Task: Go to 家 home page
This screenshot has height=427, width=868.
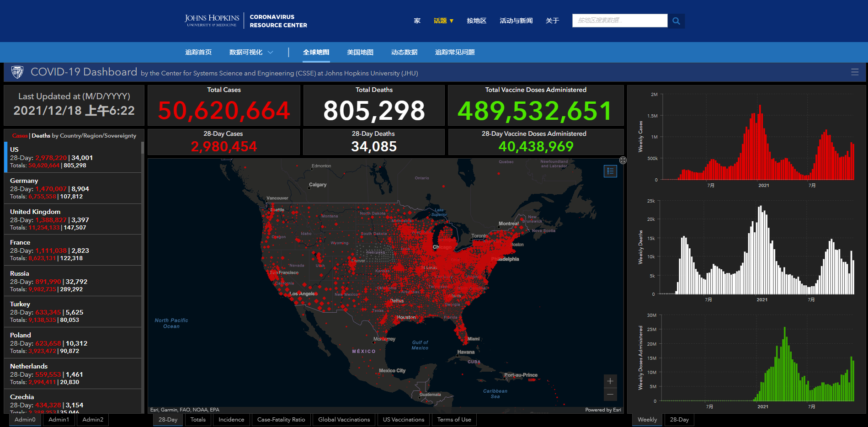Action: click(x=417, y=21)
